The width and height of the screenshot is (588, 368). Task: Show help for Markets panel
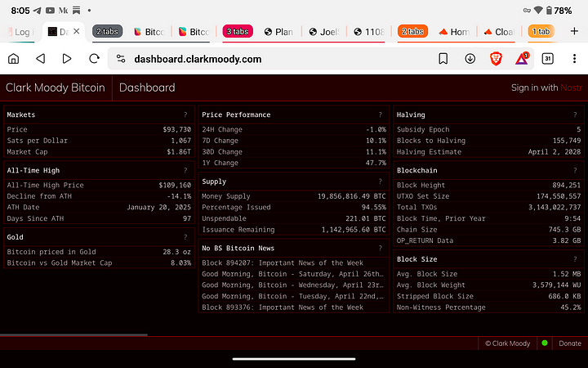(185, 115)
